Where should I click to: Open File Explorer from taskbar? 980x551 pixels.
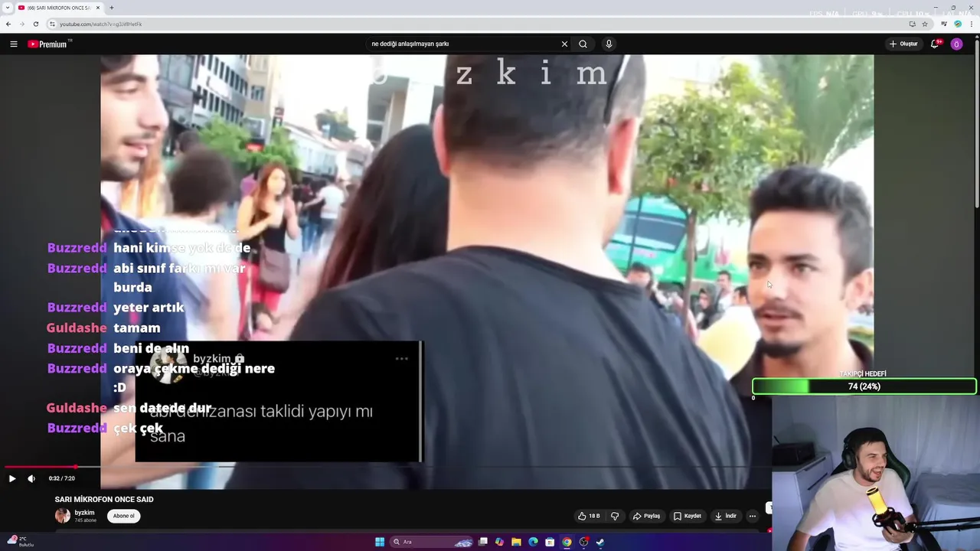[516, 542]
